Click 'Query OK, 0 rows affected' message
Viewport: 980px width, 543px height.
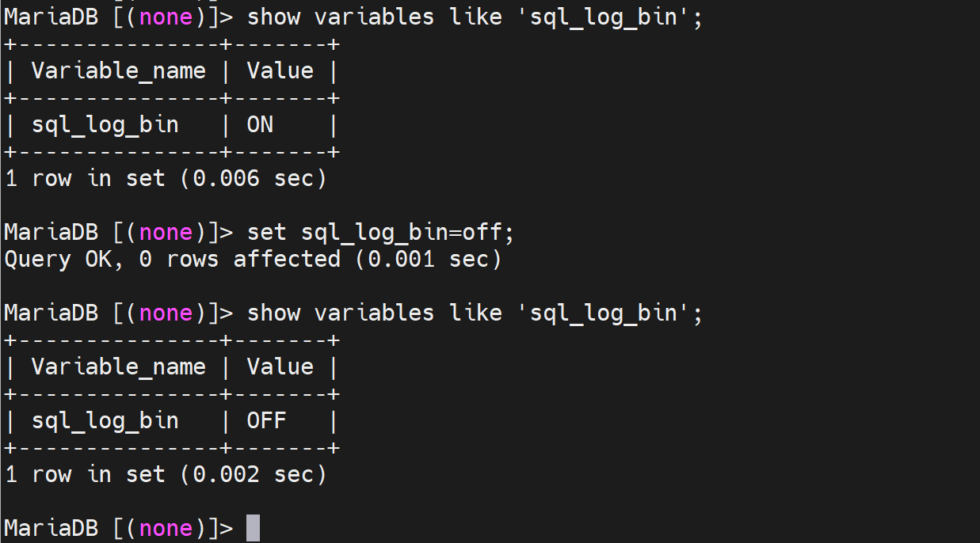tap(173, 259)
